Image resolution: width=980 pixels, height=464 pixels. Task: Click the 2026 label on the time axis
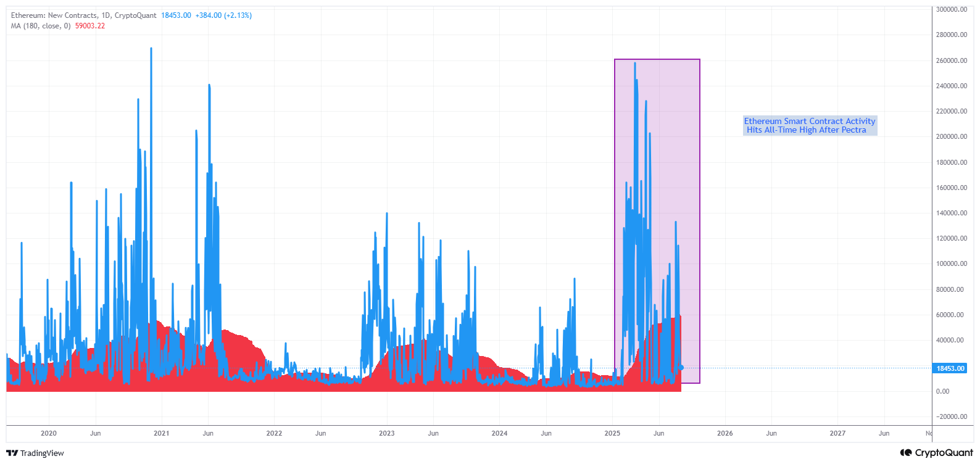[725, 433]
